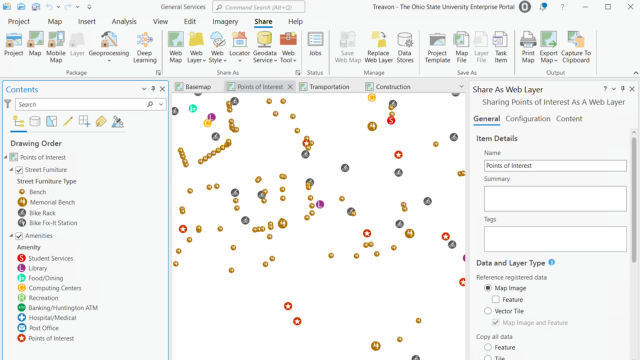
Task: Close the Points of Interest view tab
Action: point(290,87)
